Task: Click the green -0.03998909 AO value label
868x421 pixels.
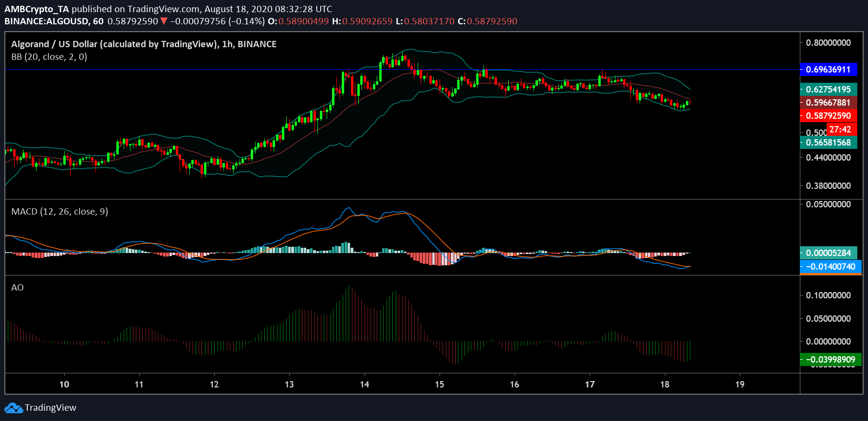Action: 831,360
